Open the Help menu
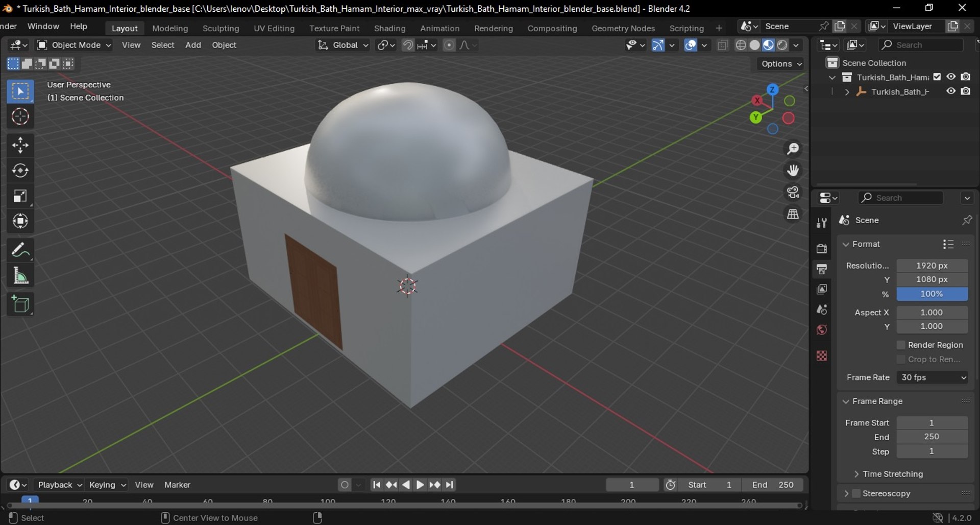Screen dimensions: 980x525 coord(79,27)
